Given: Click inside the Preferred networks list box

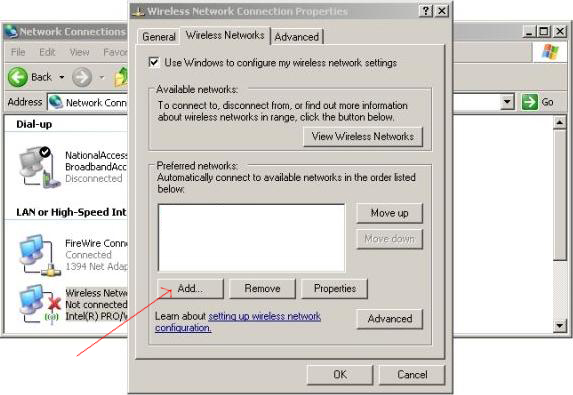Looking at the screenshot, I should click(x=251, y=238).
